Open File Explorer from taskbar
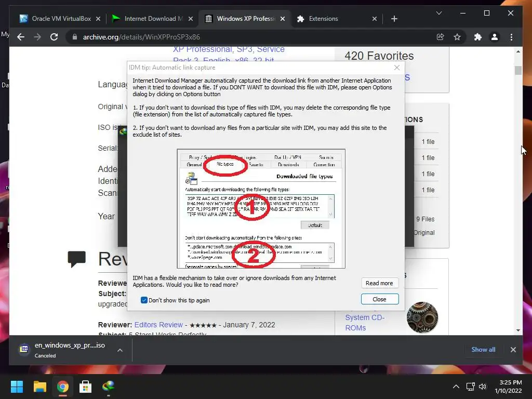The height and width of the screenshot is (399, 532). pyautogui.click(x=39, y=387)
